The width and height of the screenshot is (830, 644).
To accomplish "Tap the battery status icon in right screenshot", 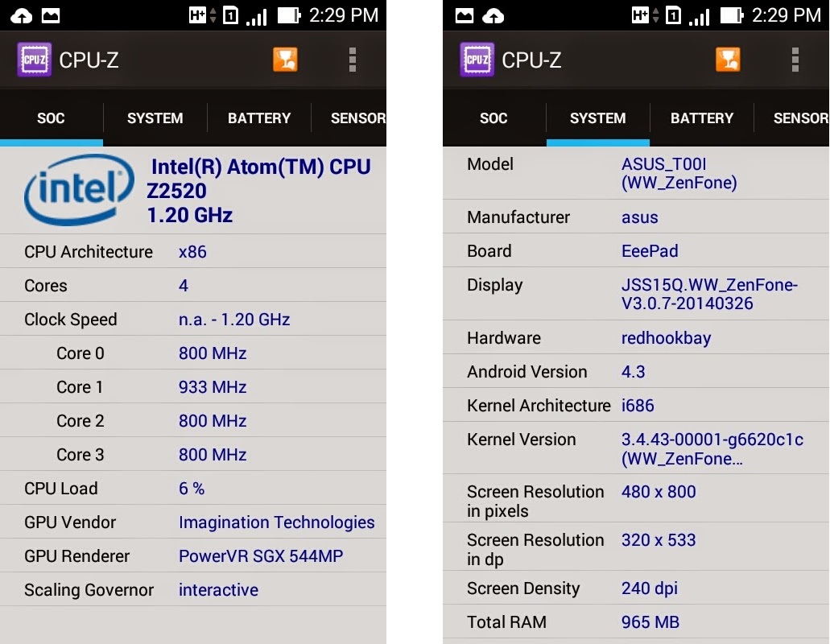I will coord(732,15).
